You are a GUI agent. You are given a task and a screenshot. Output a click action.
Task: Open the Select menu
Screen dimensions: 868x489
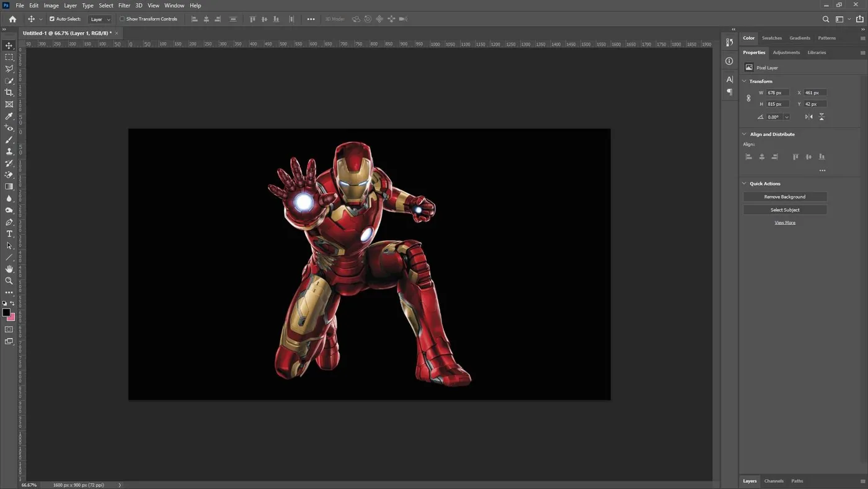106,6
